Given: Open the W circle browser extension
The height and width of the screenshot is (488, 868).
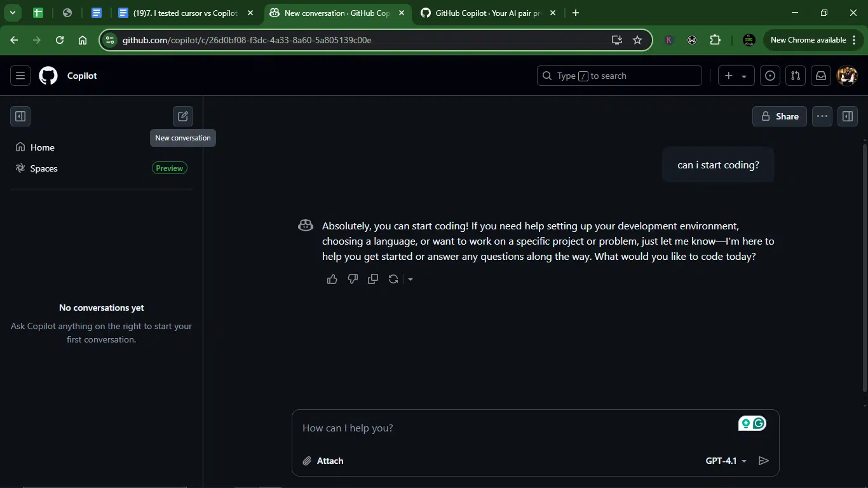Looking at the screenshot, I should (x=692, y=40).
